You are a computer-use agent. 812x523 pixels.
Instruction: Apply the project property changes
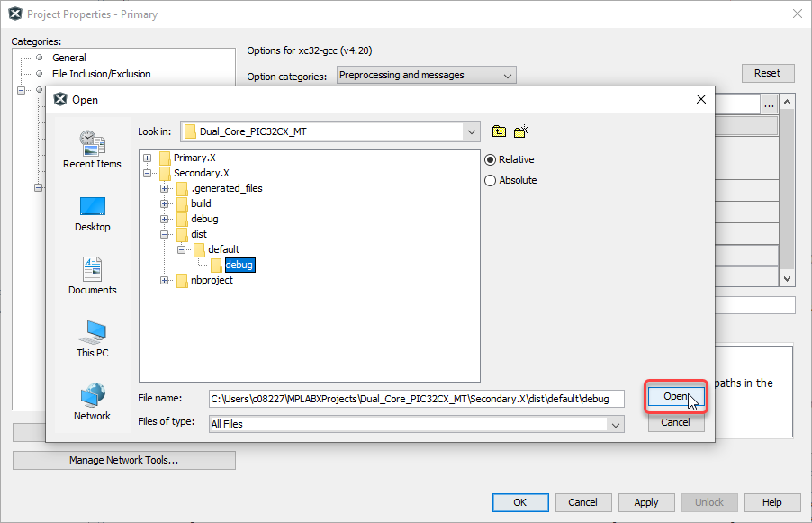(x=646, y=502)
